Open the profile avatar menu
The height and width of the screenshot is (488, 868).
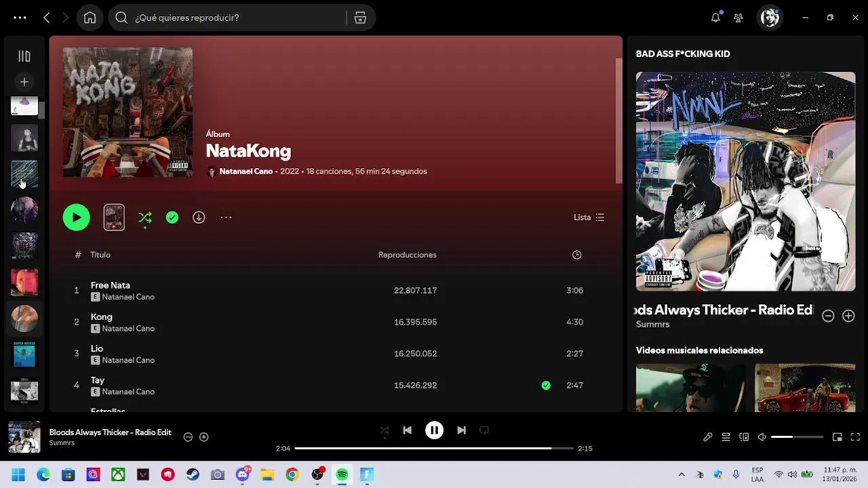point(770,18)
